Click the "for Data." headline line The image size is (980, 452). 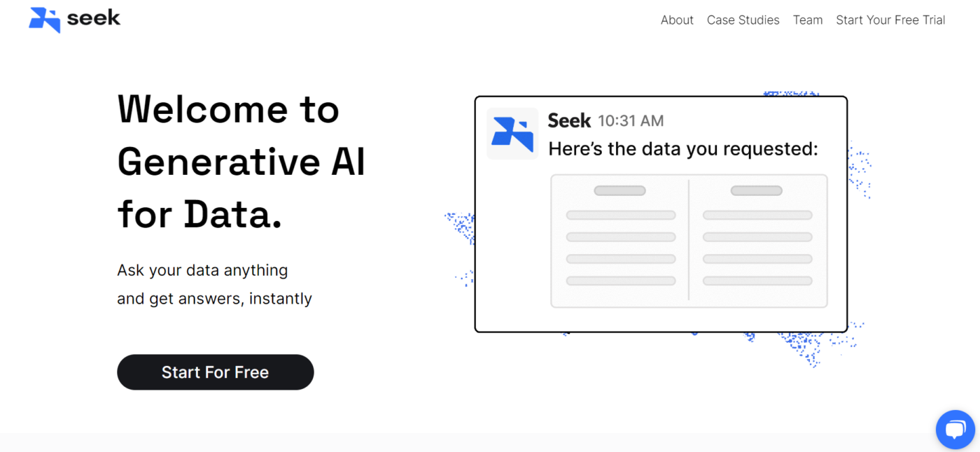pos(199,214)
